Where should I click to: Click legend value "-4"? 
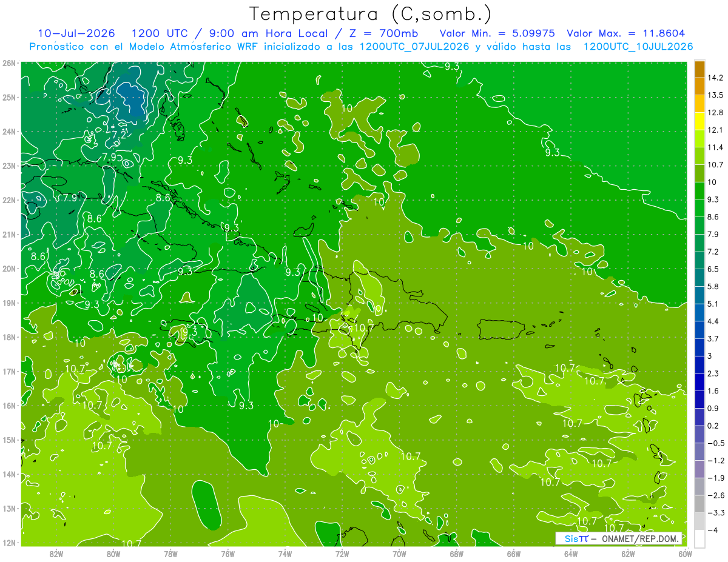713,530
